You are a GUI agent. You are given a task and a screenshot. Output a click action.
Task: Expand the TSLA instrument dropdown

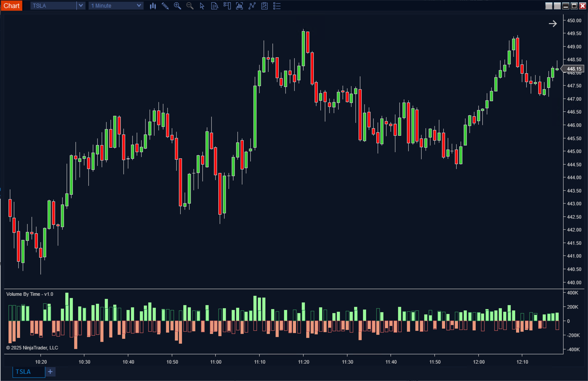point(80,6)
